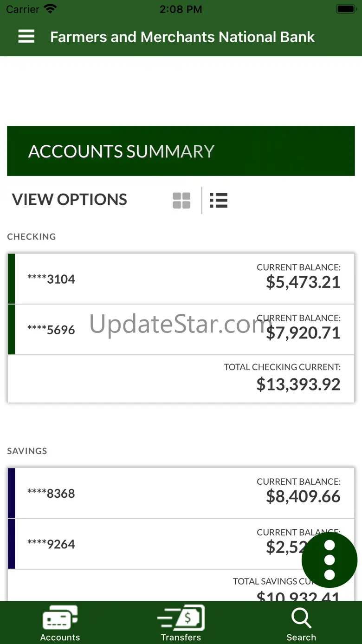Tap the Wi-Fi status icon
Screen dimensions: 362x644
tap(50, 9)
